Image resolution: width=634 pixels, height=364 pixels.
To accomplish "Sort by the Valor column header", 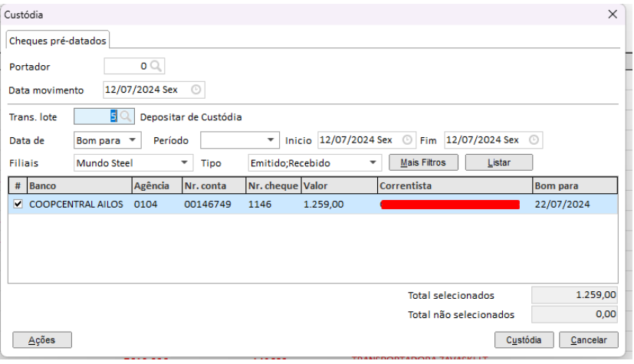I will tap(340, 186).
